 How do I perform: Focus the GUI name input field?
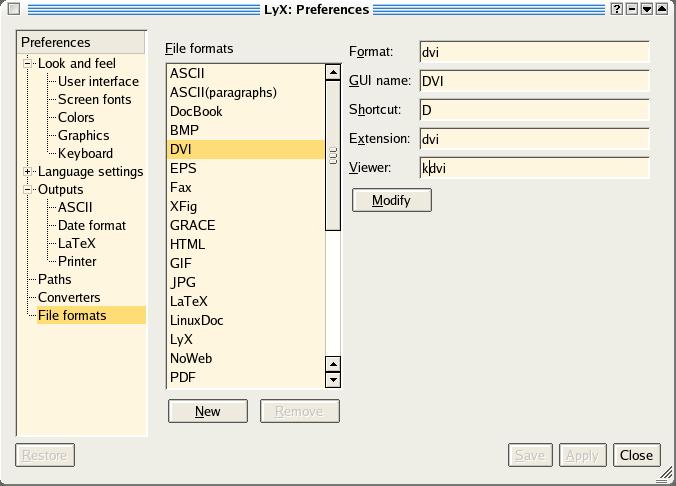[534, 81]
